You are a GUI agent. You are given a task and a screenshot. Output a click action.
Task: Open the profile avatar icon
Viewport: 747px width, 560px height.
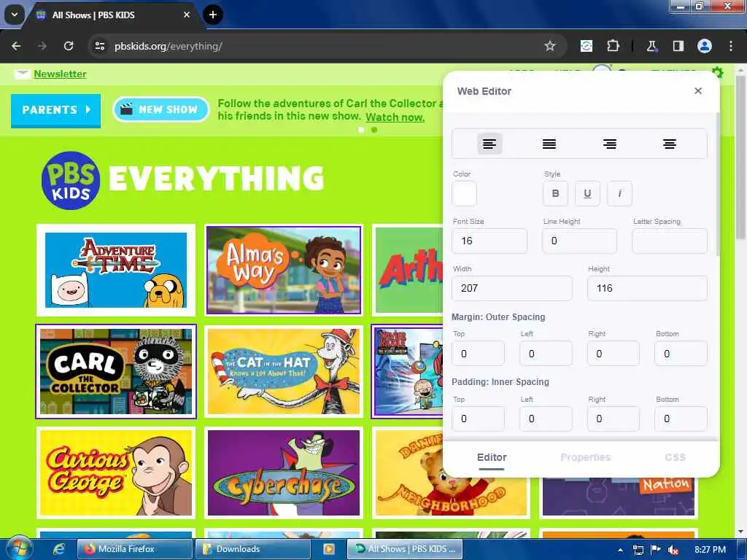[x=705, y=46]
